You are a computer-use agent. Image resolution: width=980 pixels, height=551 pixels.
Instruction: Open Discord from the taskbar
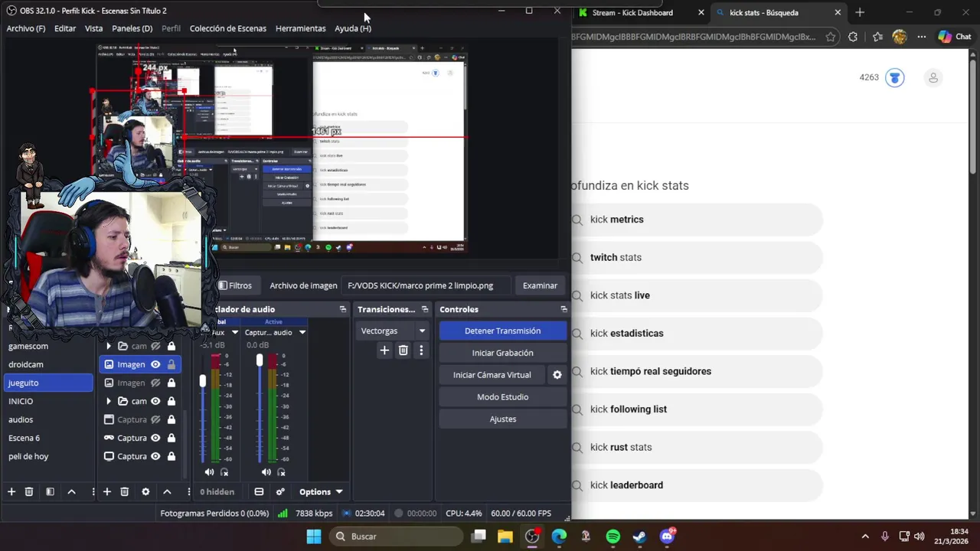pyautogui.click(x=667, y=536)
